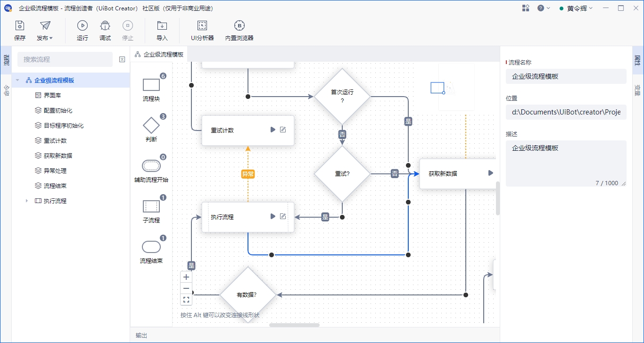Image resolution: width=644 pixels, height=343 pixels.
Task: Click the search flow input field
Action: [65, 59]
